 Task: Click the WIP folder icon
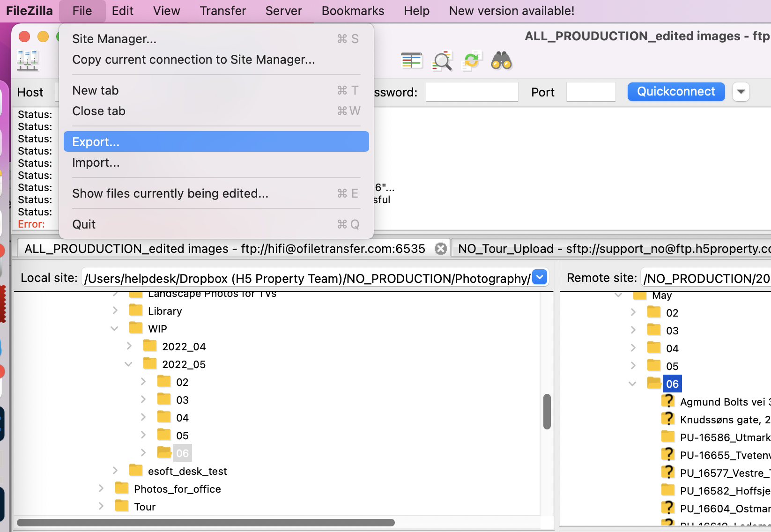(x=136, y=328)
